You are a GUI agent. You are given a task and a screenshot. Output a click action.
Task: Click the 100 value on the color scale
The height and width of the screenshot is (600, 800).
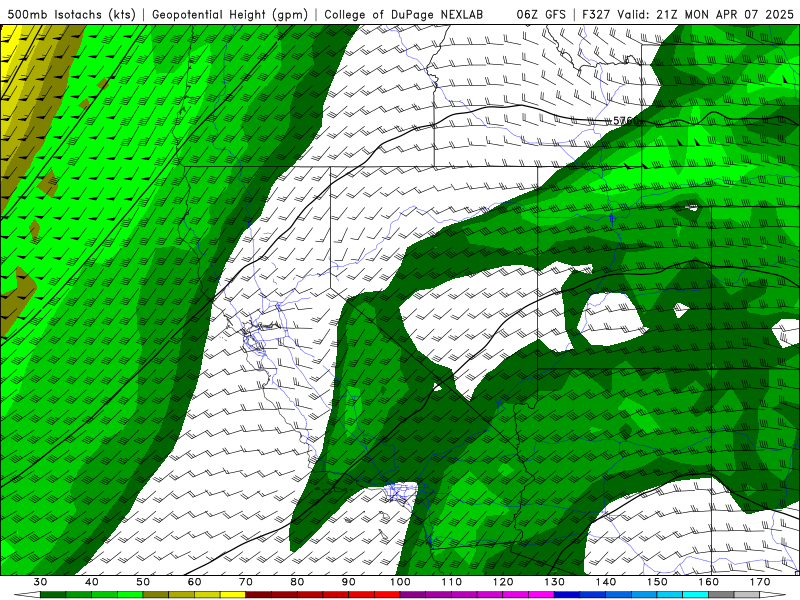pyautogui.click(x=400, y=582)
